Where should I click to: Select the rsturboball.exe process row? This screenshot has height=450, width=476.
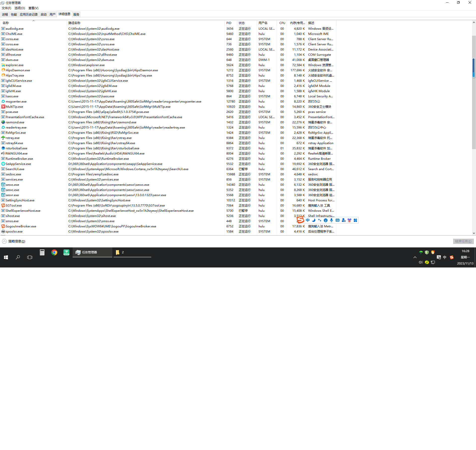click(168, 148)
